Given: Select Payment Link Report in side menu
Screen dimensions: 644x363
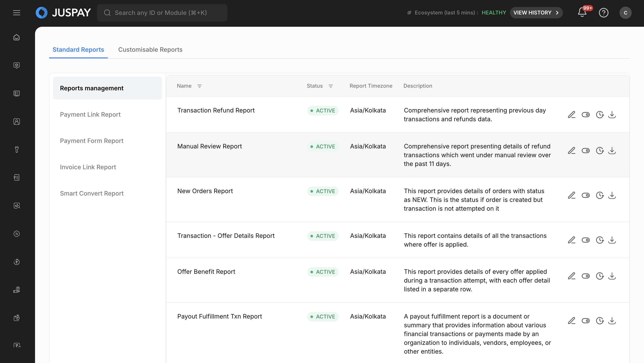Looking at the screenshot, I should pyautogui.click(x=90, y=114).
